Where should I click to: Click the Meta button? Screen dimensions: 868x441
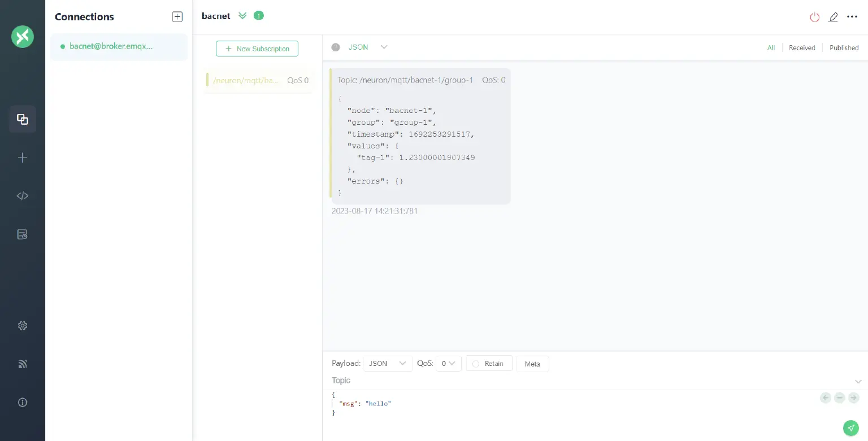(532, 364)
